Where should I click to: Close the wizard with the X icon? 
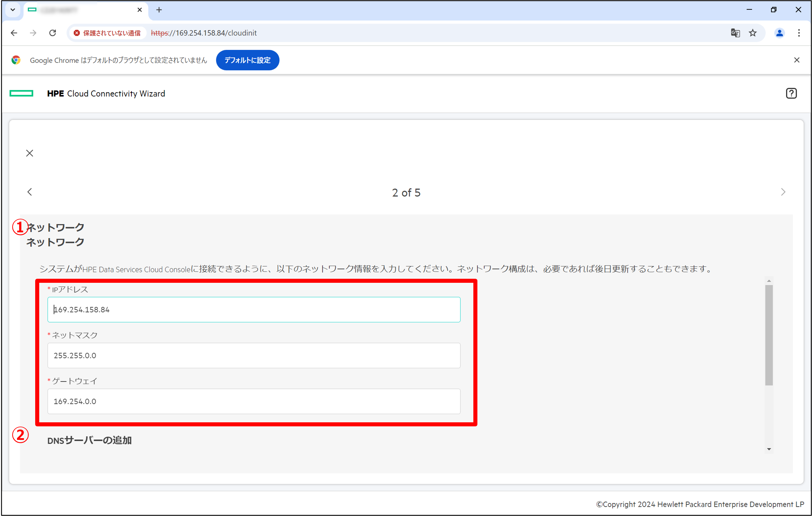(30, 153)
